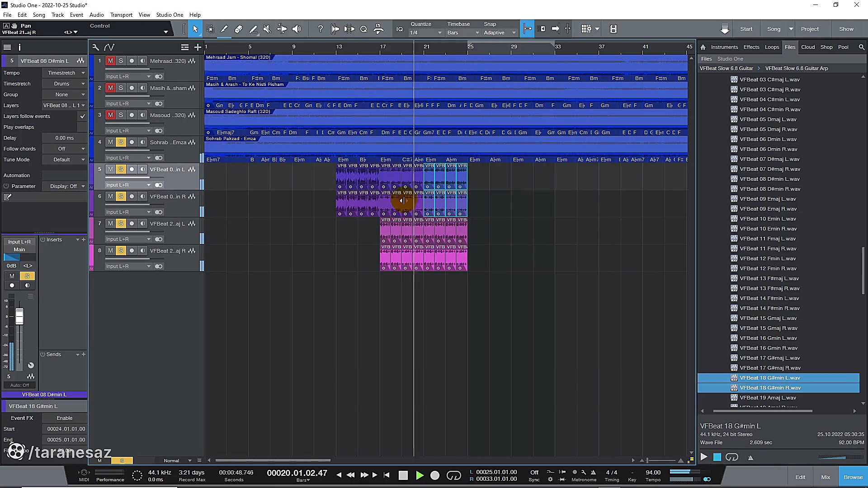Screen dimensions: 868x488
Task: Open the Snap Adaptive dropdown
Action: pos(499,33)
